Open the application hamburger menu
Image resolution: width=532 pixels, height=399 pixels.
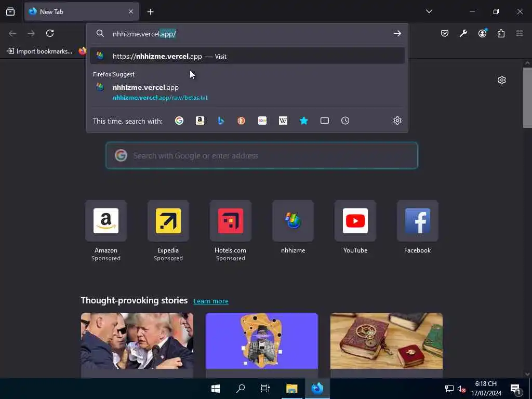pyautogui.click(x=520, y=33)
